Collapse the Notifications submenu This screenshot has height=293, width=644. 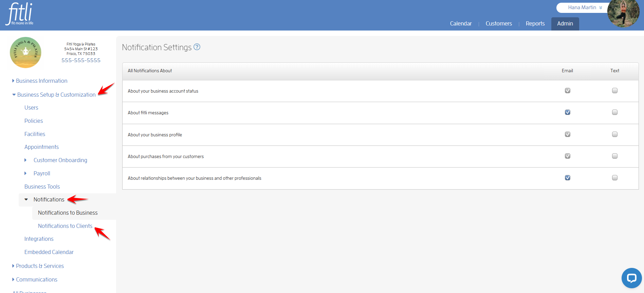point(26,199)
